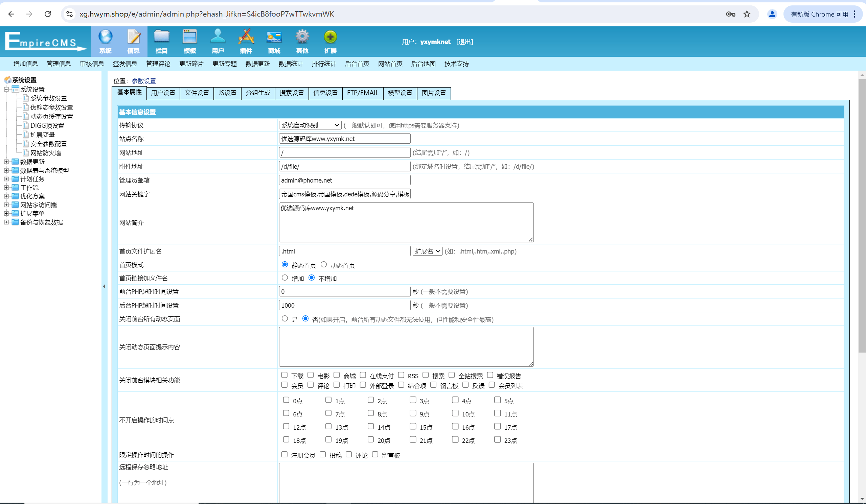
Task: Click the 数据更新 folder icon
Action: click(15, 162)
